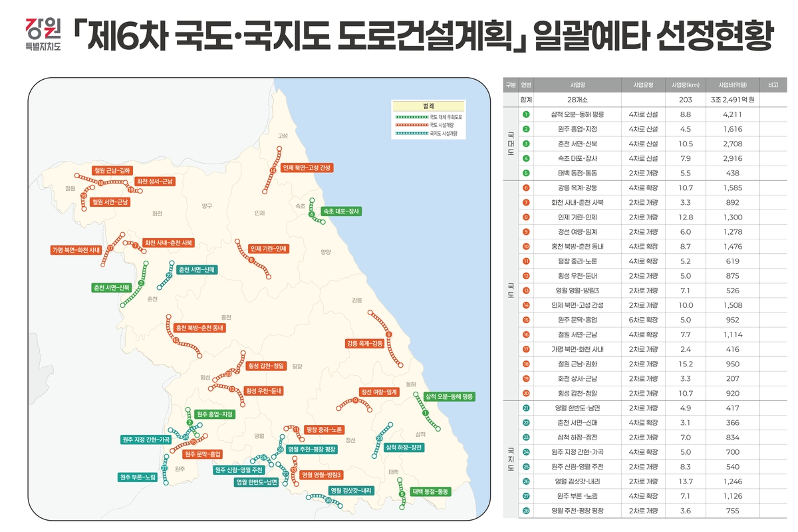The image size is (798, 532).
Task: Click the 6차로 확장 project type cell
Action: click(644, 320)
